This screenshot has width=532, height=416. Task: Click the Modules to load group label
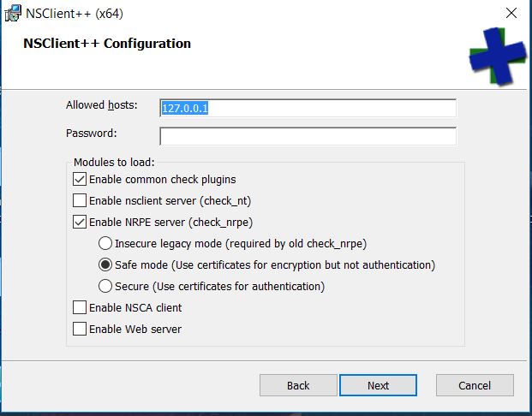tap(113, 162)
